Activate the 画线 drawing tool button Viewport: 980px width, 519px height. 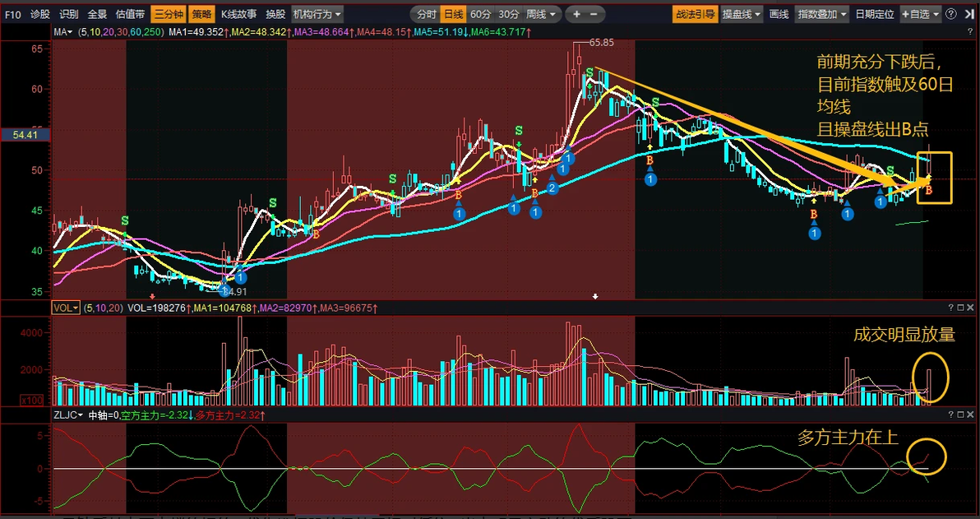point(779,14)
